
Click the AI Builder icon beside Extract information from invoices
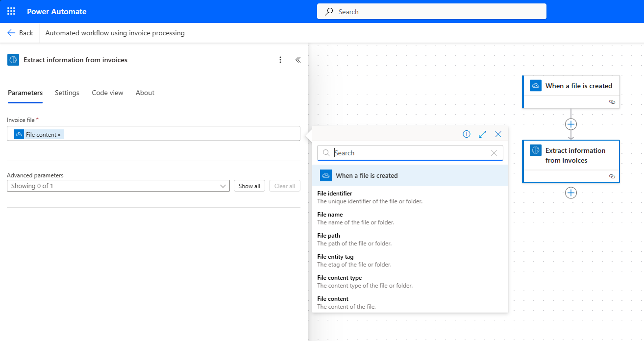tap(13, 59)
